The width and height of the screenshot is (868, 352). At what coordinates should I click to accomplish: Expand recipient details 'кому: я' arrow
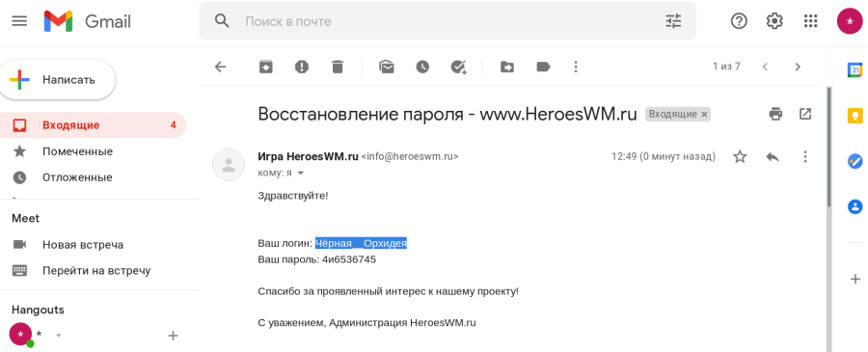point(301,174)
